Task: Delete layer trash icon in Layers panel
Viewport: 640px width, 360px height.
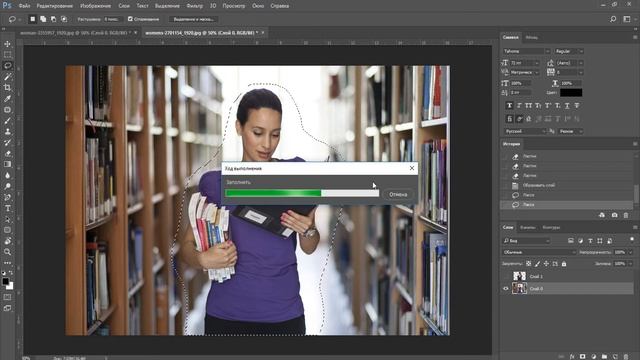Action: tap(626, 356)
